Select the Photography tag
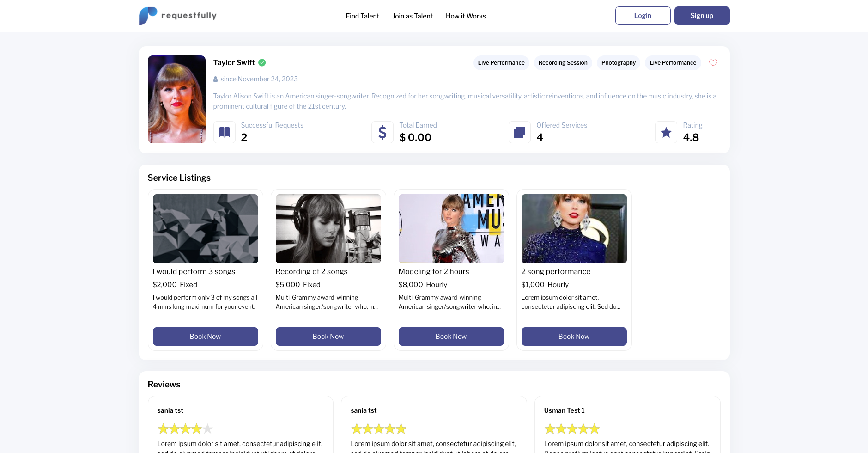 click(619, 63)
